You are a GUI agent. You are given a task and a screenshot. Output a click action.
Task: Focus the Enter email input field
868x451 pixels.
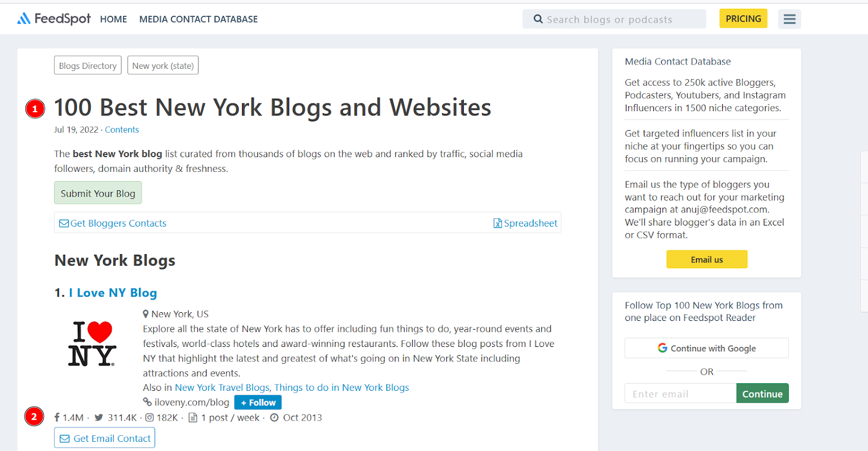(x=680, y=394)
